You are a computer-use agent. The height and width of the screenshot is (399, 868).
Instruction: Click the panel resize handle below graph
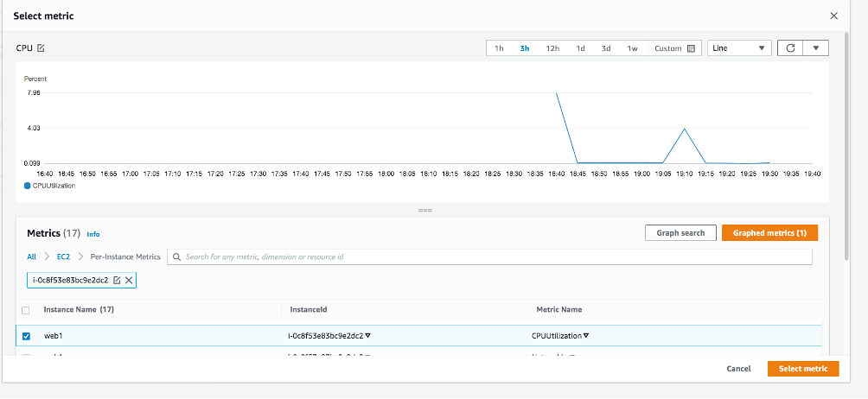click(x=425, y=211)
